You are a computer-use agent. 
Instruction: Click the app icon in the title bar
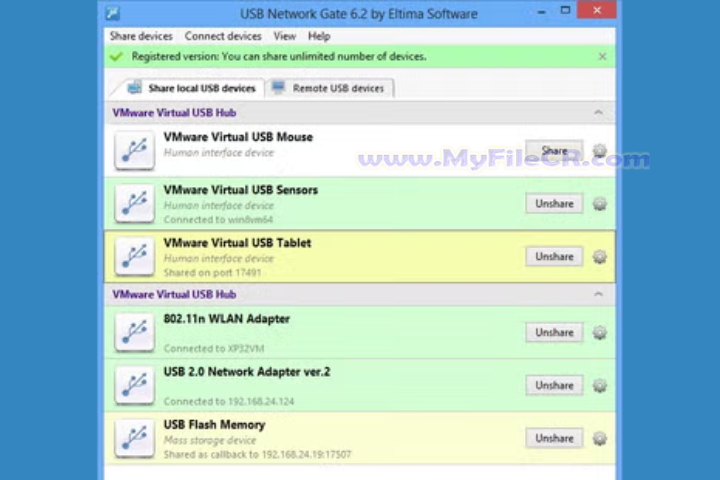pyautogui.click(x=112, y=13)
